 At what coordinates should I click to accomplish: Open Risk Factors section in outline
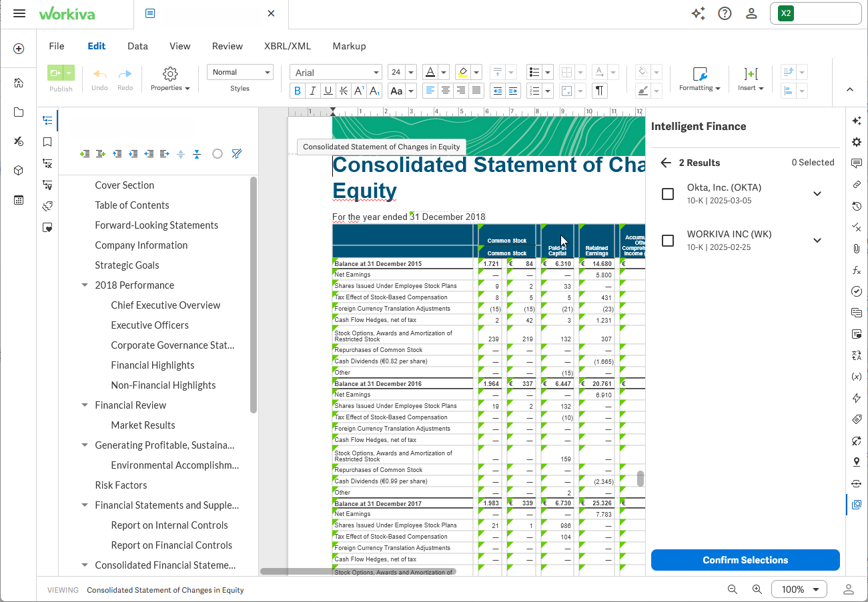pos(121,485)
